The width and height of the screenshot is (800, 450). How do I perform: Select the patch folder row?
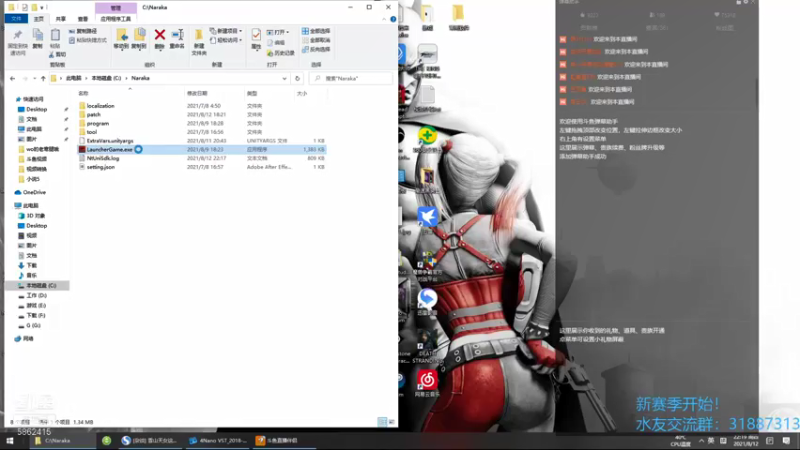[x=202, y=114]
